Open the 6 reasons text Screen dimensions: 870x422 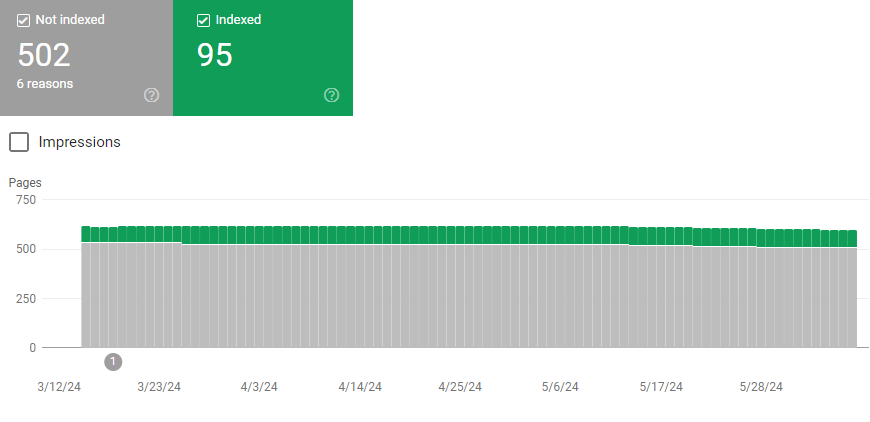(44, 84)
